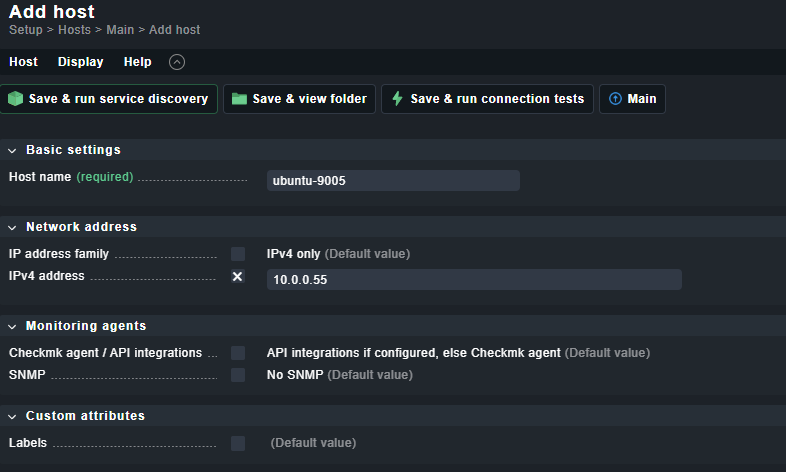
Task: Collapse the Network address section
Action: pyautogui.click(x=13, y=227)
